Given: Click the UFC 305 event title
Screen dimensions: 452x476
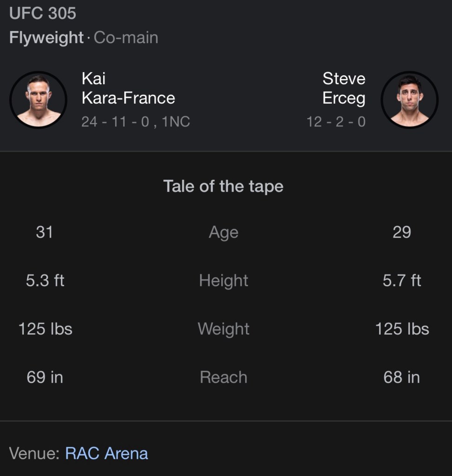Looking at the screenshot, I should click(43, 13).
